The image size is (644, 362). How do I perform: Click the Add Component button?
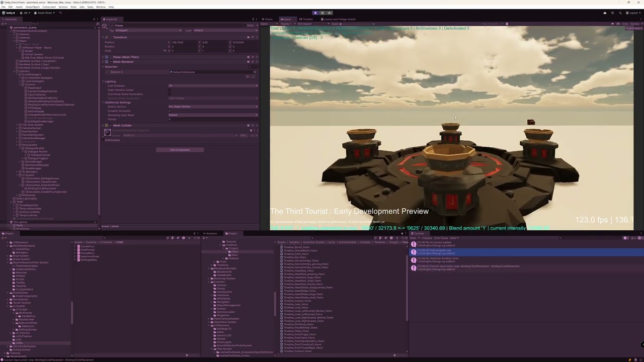(x=180, y=149)
